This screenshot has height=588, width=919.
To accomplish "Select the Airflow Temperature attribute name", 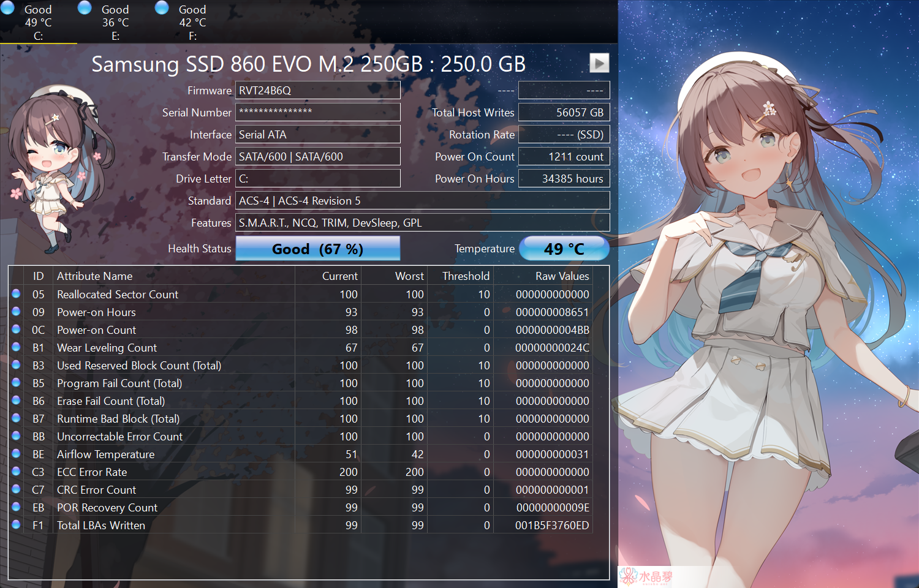I will 106,454.
